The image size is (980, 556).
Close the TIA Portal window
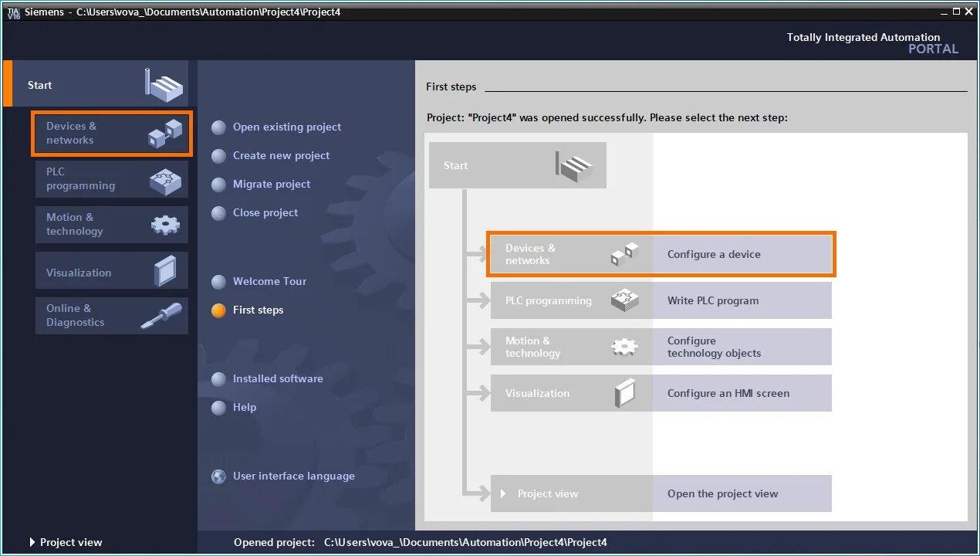pos(969,12)
